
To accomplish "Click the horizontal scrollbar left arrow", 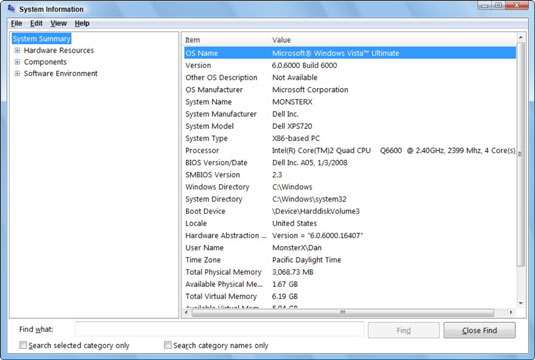I will click(186, 312).
